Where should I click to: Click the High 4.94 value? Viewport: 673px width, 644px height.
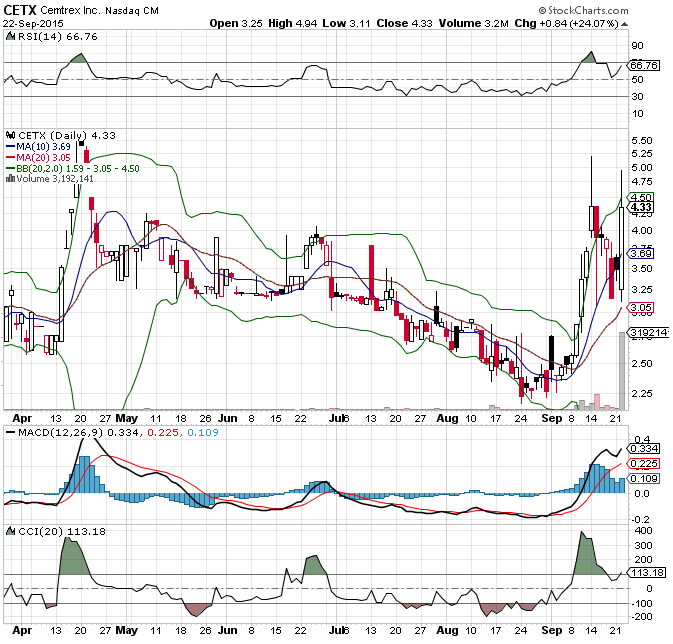[292, 24]
